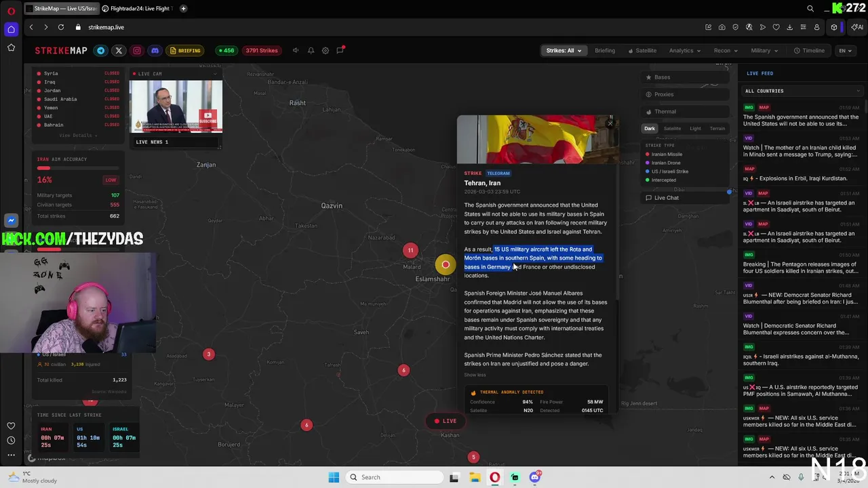The height and width of the screenshot is (488, 868).
Task: Open feed item about Senator Richard Blumenthal briefing
Action: click(802, 294)
